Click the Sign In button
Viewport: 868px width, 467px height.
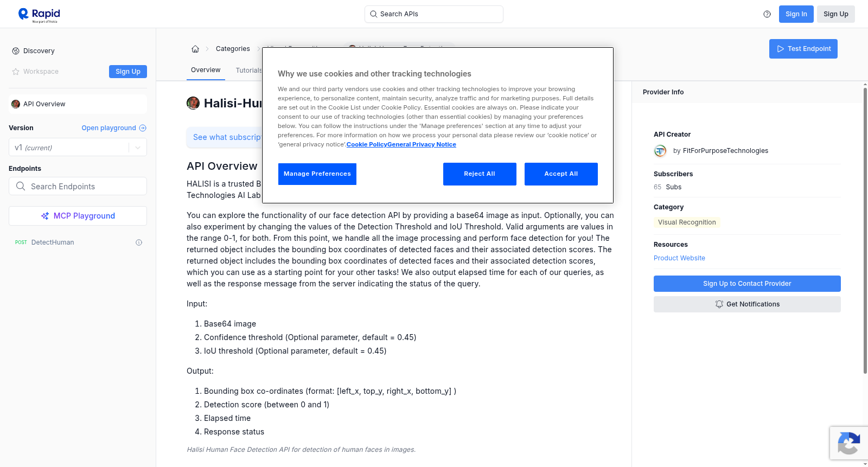(x=796, y=14)
